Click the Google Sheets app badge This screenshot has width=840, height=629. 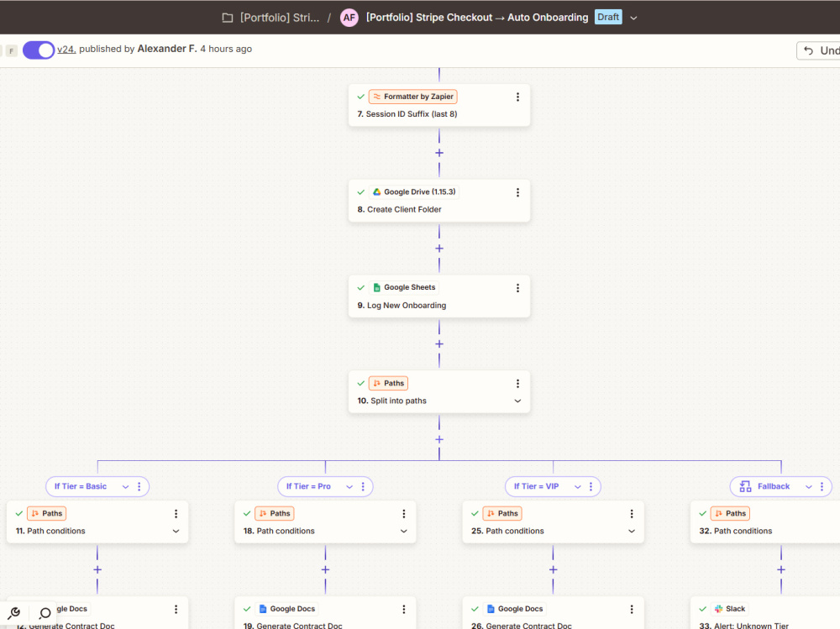(x=404, y=287)
